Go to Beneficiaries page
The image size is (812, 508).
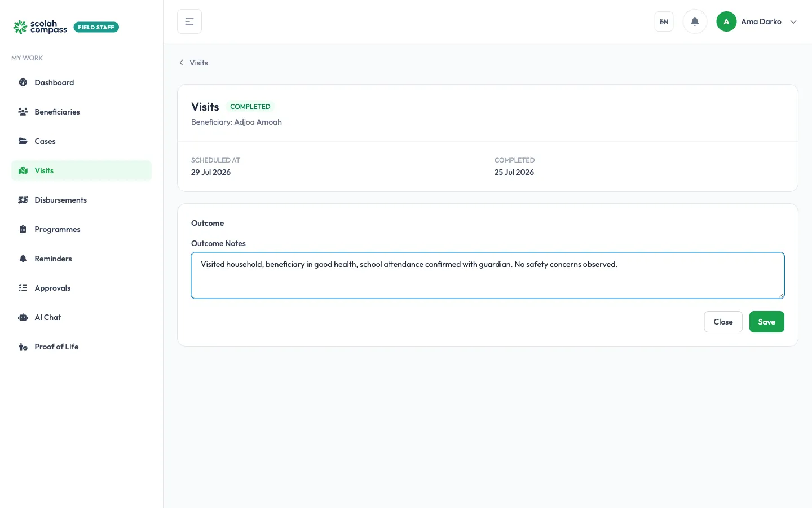[x=81, y=112]
